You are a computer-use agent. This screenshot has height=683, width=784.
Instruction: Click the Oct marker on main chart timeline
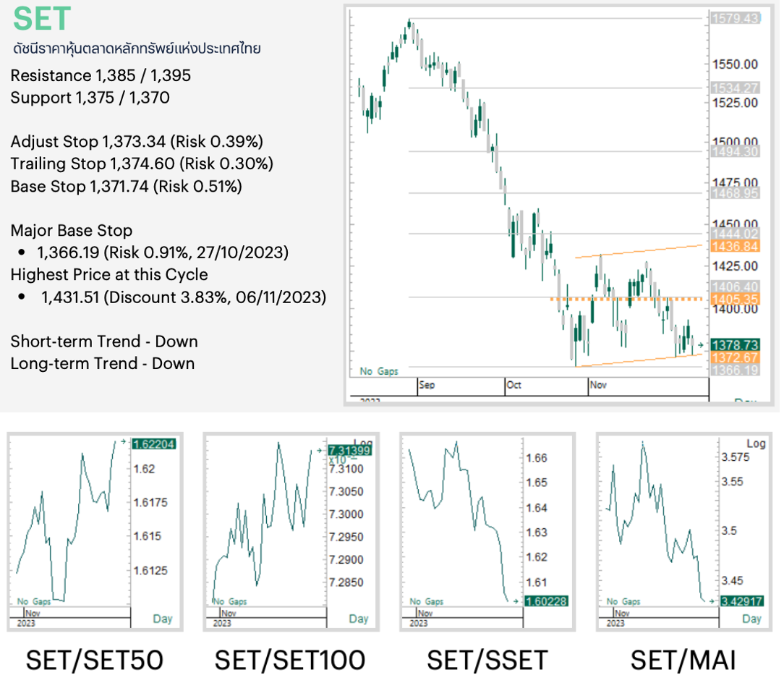(514, 385)
